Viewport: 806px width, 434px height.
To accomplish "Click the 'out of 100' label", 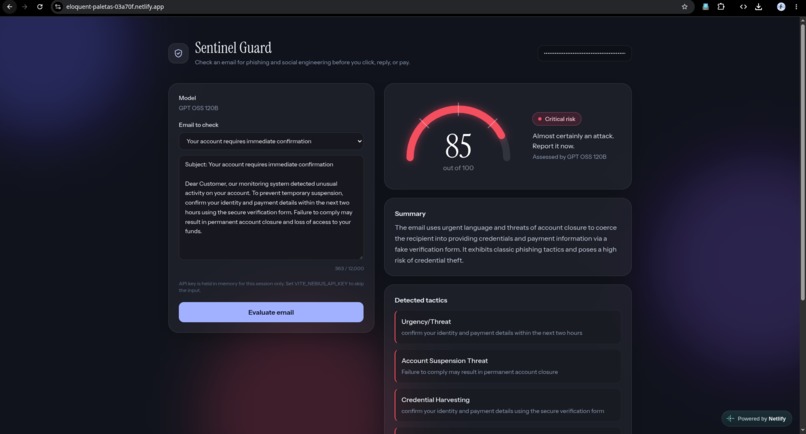I will (458, 168).
